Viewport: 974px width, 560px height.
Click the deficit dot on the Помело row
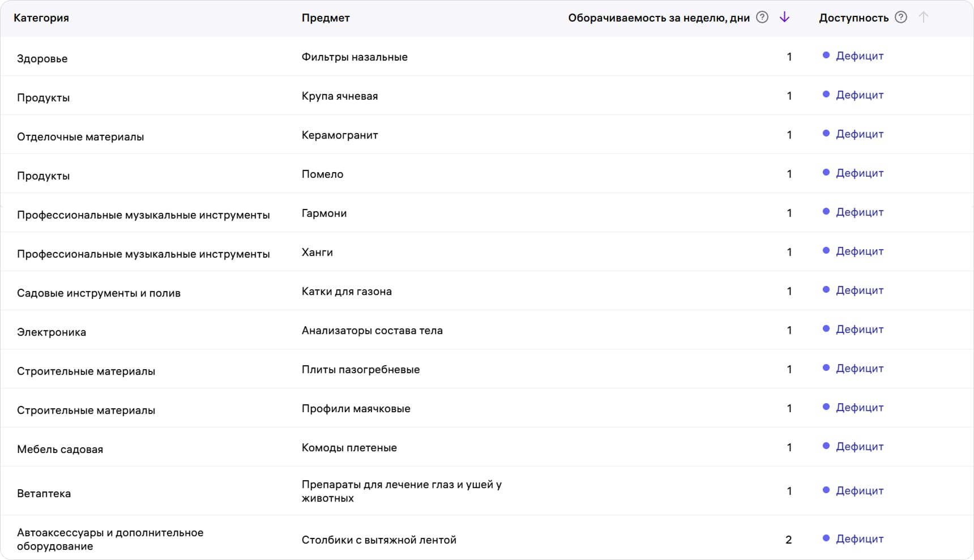[x=826, y=173]
